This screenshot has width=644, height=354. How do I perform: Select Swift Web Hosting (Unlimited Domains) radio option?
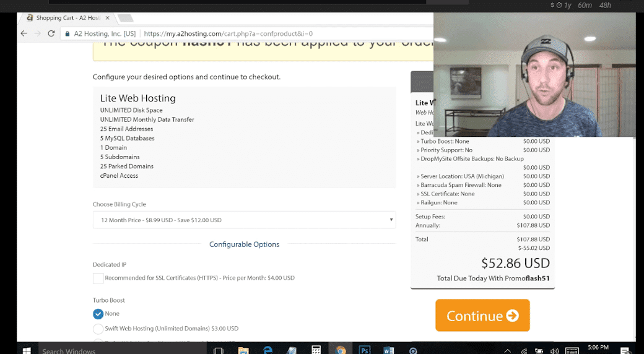(98, 329)
